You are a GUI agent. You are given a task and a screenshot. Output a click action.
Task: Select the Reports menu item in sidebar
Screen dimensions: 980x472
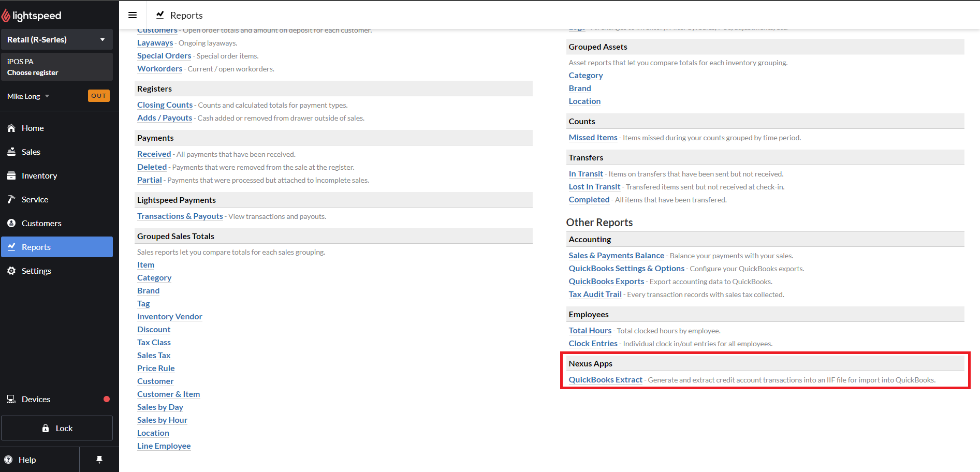click(57, 247)
